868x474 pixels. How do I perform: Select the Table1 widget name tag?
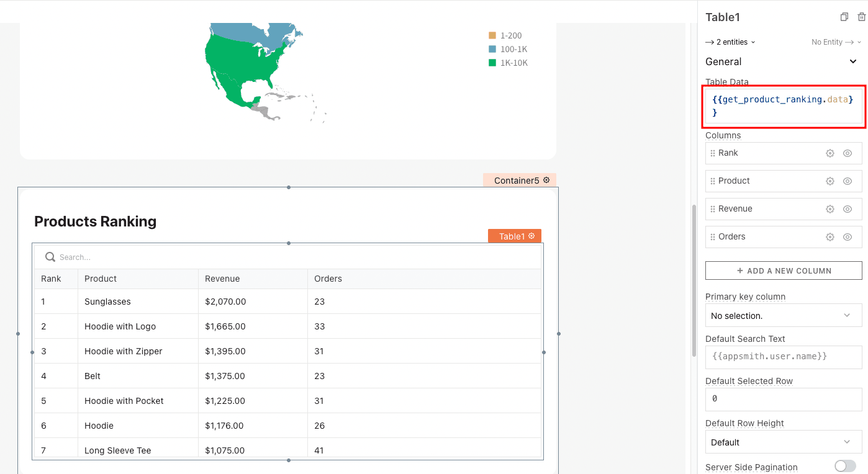[512, 236]
